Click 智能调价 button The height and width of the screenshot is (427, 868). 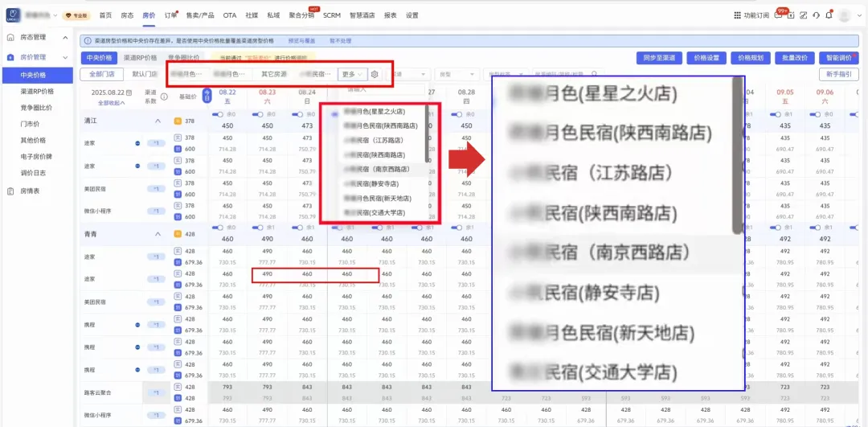pos(838,58)
